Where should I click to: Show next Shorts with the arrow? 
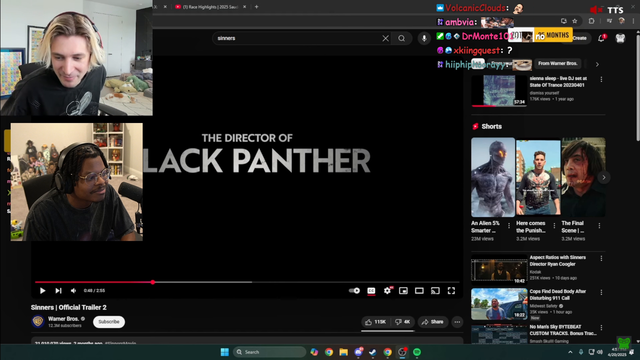[604, 177]
